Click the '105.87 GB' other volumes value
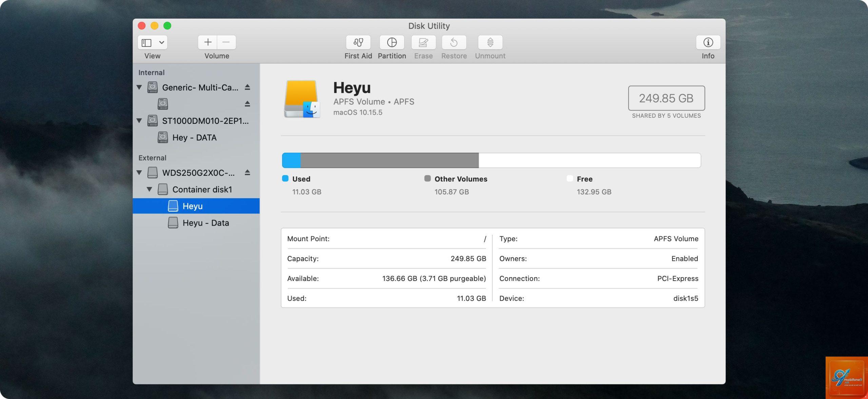Image resolution: width=868 pixels, height=399 pixels. (452, 192)
